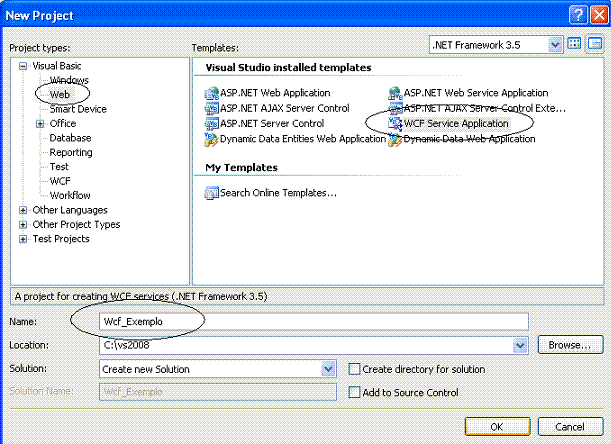Click the OK button
611x444 pixels.
(x=498, y=426)
